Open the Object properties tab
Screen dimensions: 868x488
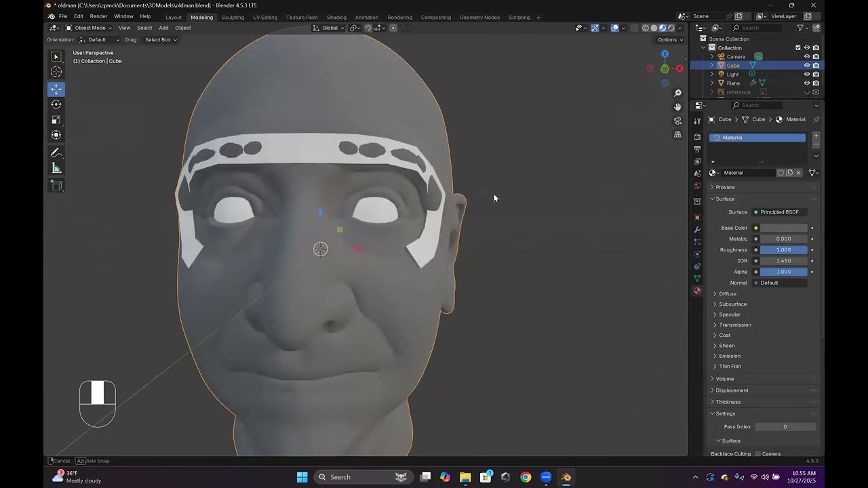[x=697, y=218]
